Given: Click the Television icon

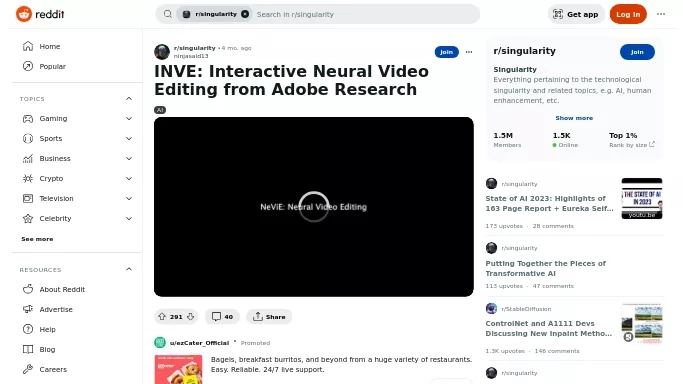Looking at the screenshot, I should tap(28, 199).
